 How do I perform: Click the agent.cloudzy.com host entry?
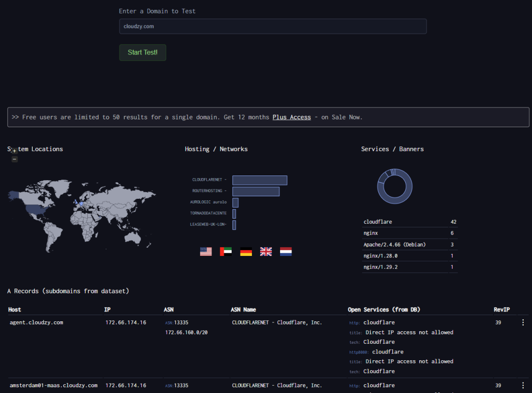36,322
